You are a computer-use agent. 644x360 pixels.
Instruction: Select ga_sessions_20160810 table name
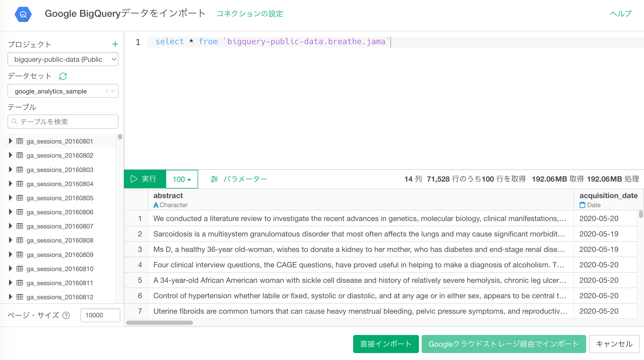tap(60, 269)
